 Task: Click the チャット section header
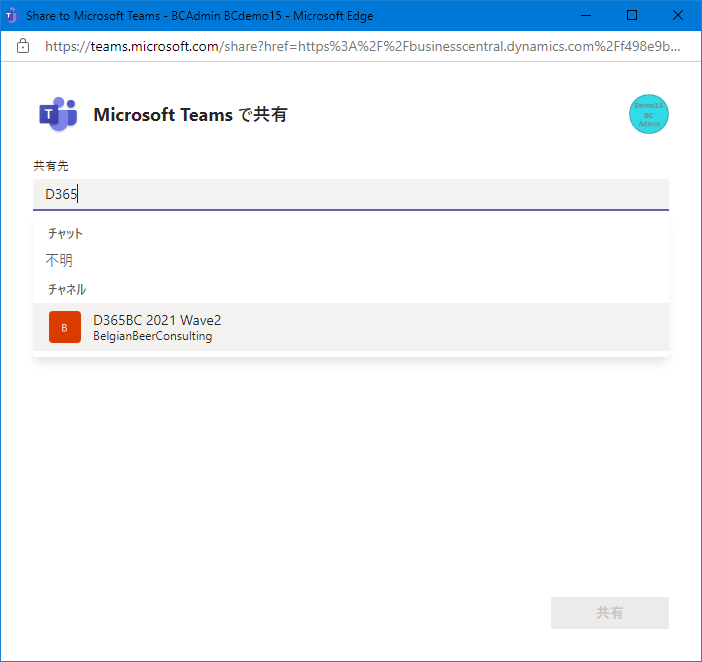tap(65, 234)
